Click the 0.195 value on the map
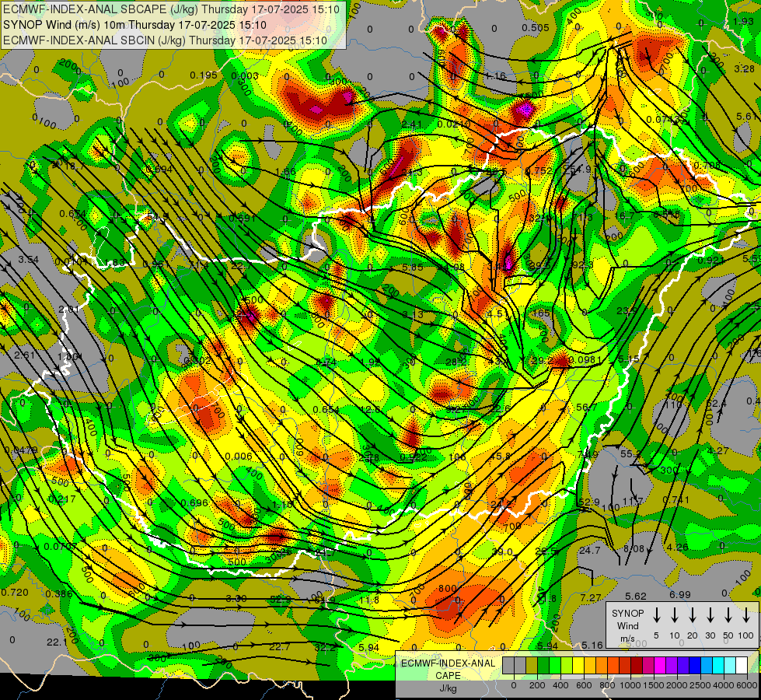The height and width of the screenshot is (700, 761). (x=204, y=75)
